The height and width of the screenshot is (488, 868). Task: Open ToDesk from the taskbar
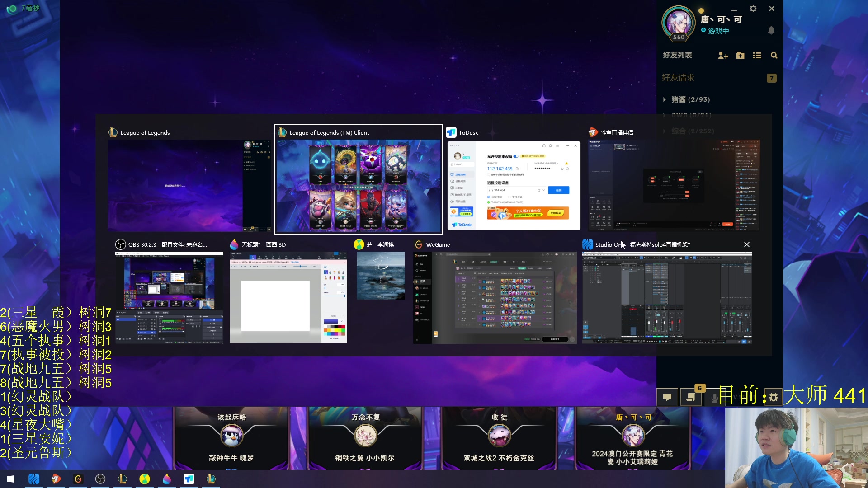tap(189, 479)
